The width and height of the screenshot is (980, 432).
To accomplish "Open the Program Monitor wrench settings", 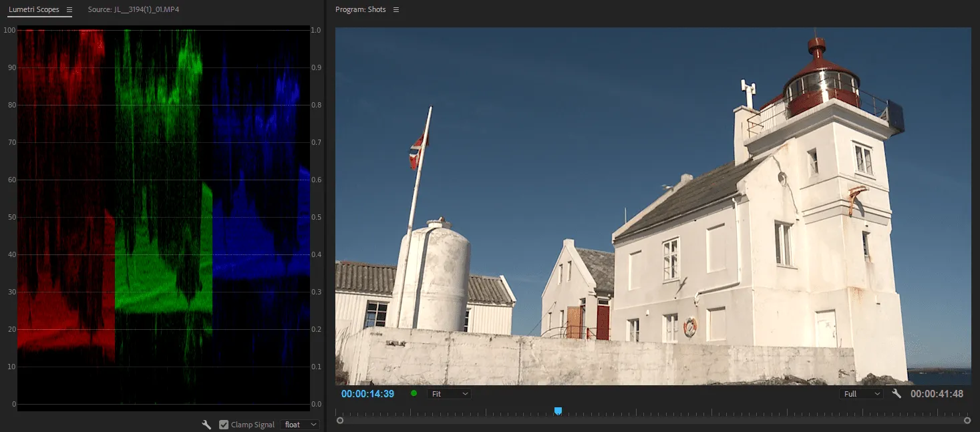I will pyautogui.click(x=896, y=394).
